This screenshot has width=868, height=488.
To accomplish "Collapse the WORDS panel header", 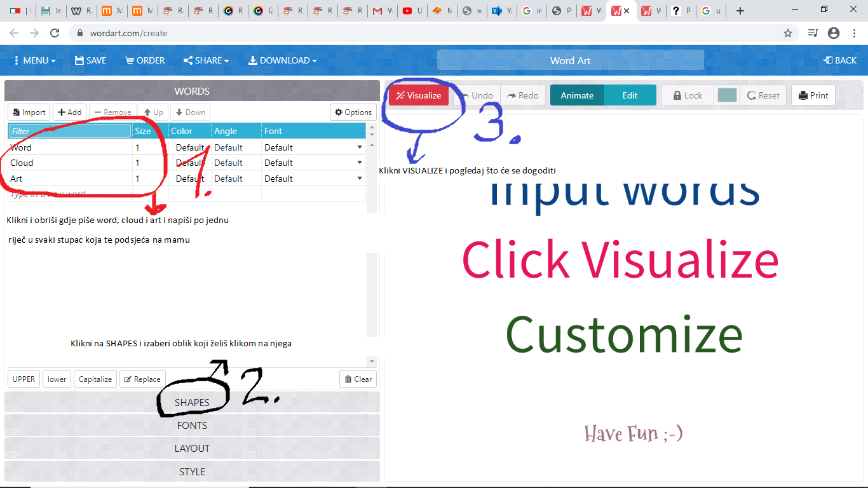I will [x=192, y=91].
